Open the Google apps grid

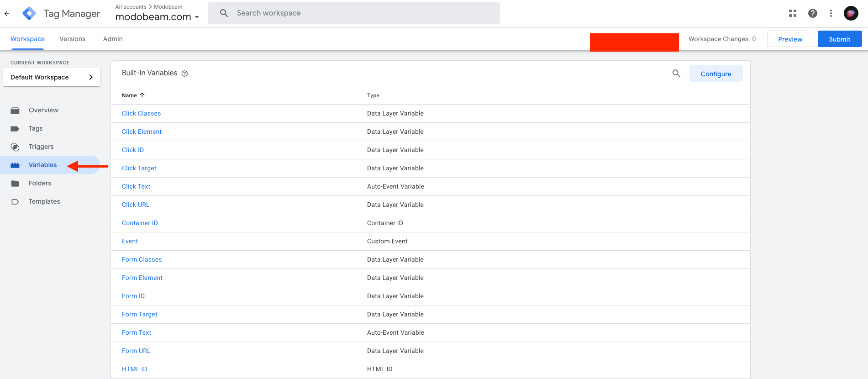click(x=793, y=13)
